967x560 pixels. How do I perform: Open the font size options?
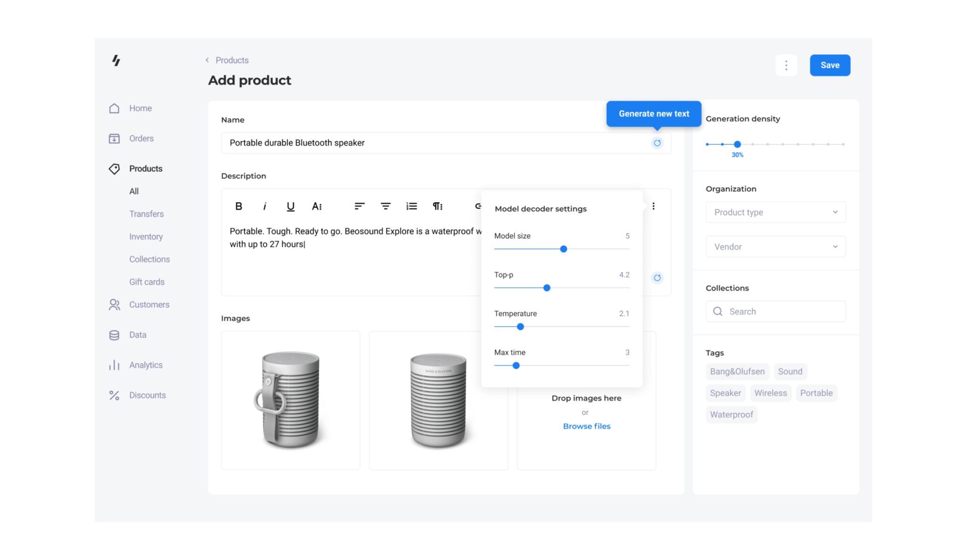pyautogui.click(x=317, y=206)
